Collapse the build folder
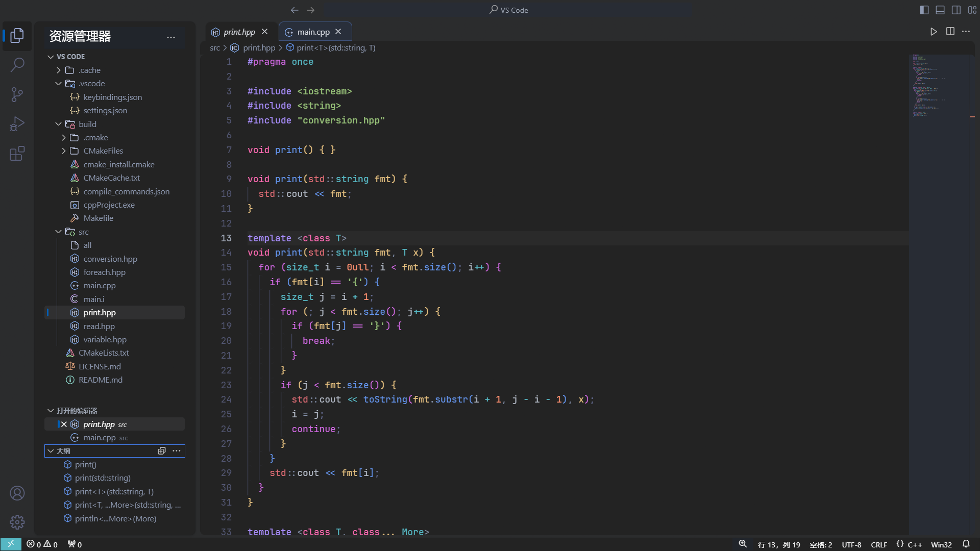 point(87,124)
